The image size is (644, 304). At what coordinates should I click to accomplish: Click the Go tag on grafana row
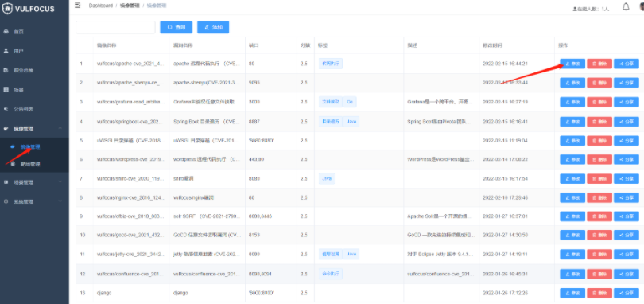coord(350,102)
